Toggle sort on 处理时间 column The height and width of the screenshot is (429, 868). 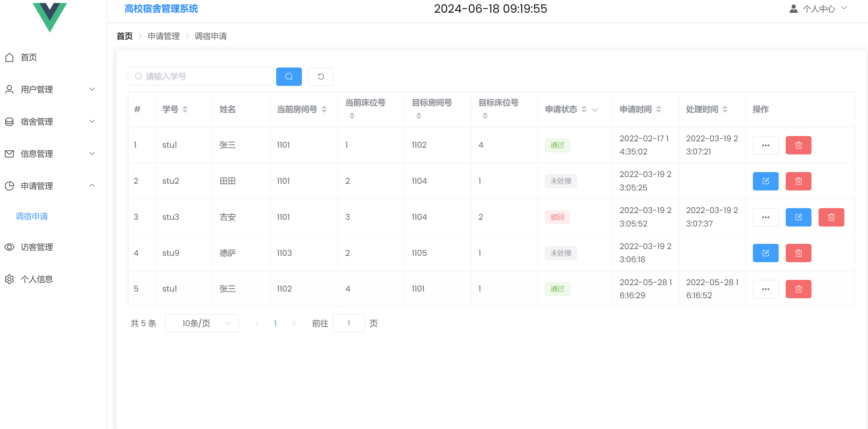pyautogui.click(x=725, y=109)
